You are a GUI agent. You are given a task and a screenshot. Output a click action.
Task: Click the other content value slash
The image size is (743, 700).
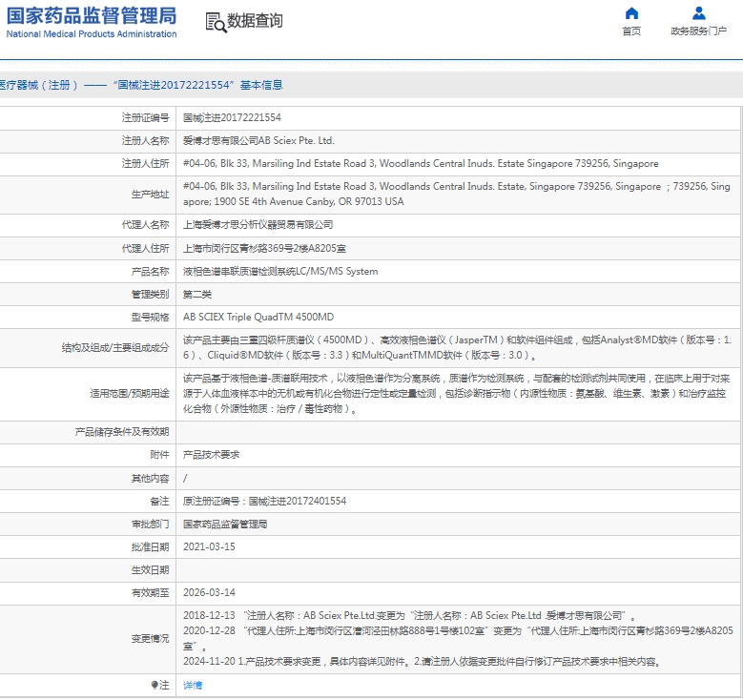185,479
